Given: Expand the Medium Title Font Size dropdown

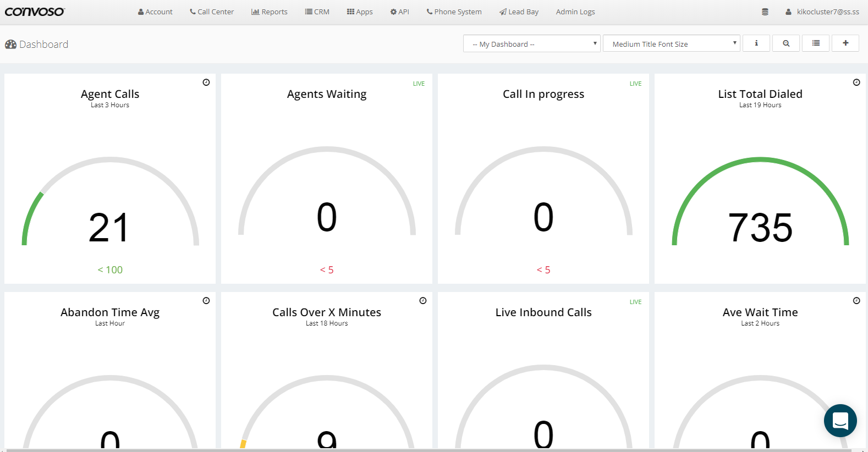Looking at the screenshot, I should pos(672,43).
